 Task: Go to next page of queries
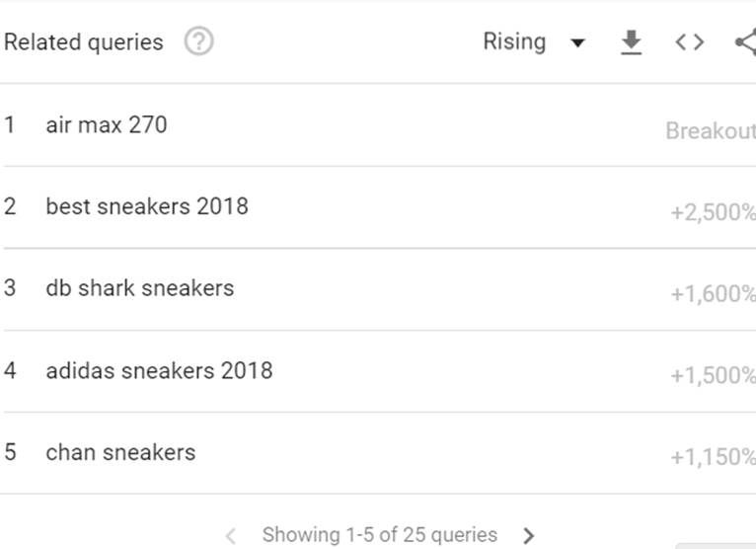529,536
